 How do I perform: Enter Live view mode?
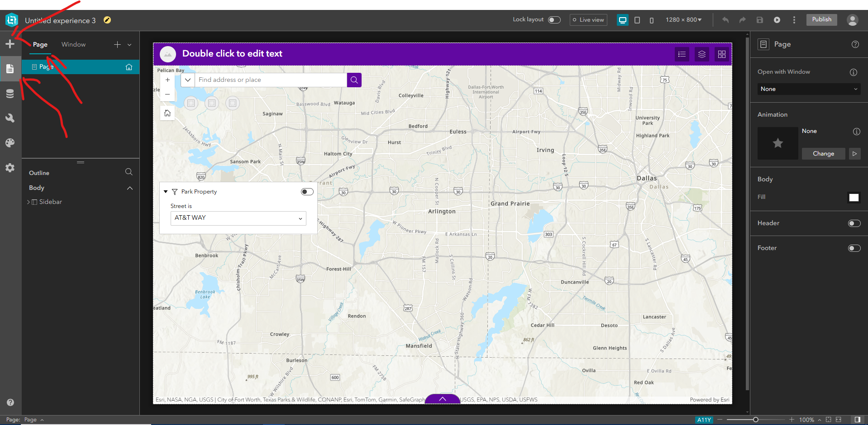[x=588, y=19]
